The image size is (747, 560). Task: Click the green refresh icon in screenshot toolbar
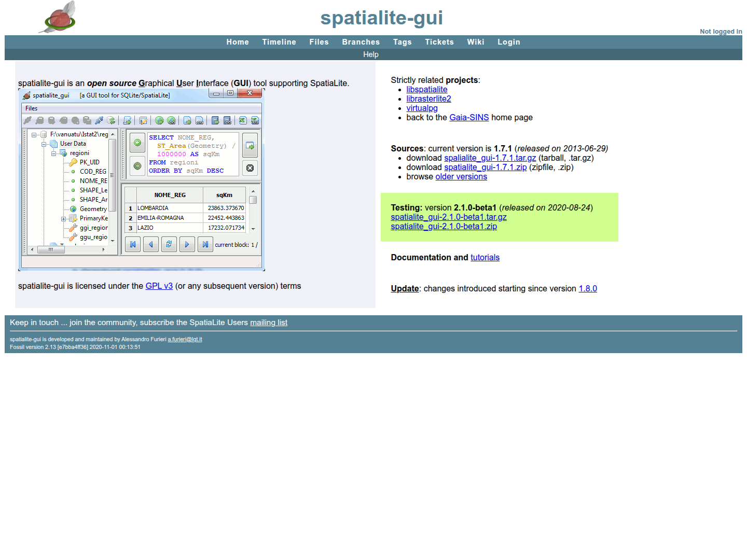111,120
